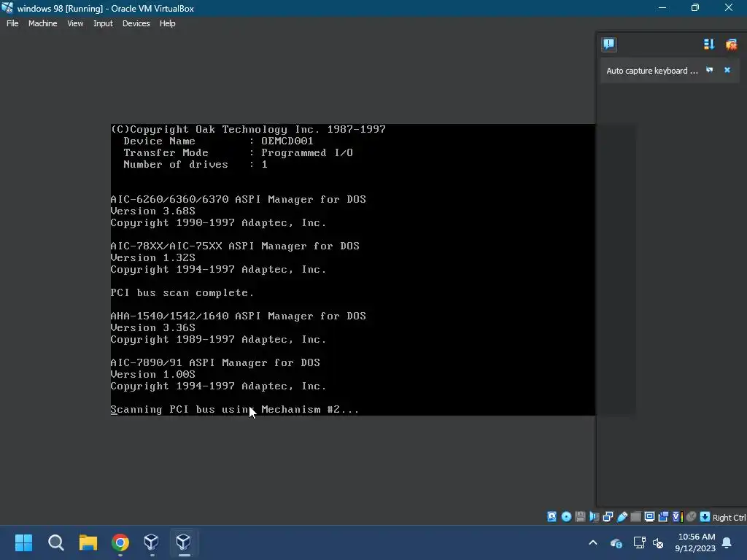Open the Machine menu
This screenshot has height=560, width=747.
[x=42, y=23]
